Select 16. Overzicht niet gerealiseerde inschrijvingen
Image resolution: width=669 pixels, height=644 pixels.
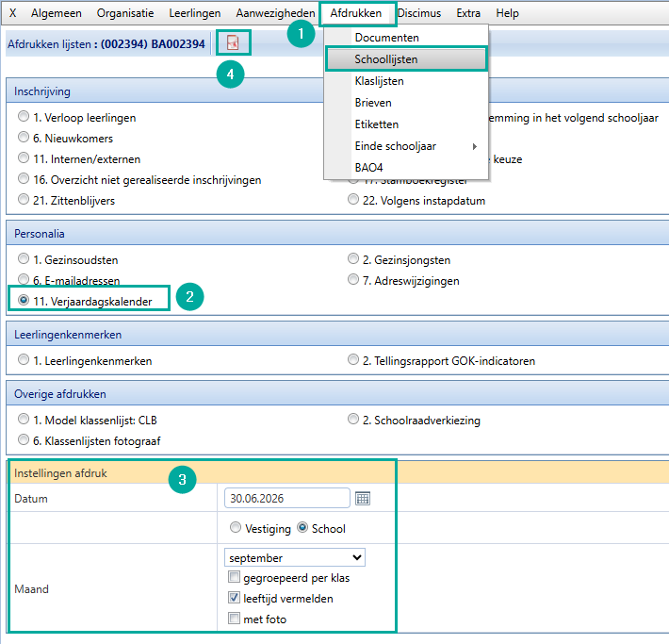24,178
